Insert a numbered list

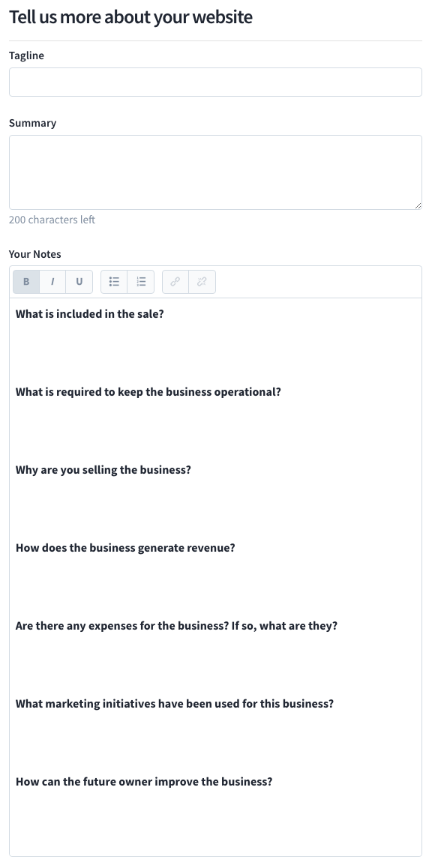(x=141, y=282)
